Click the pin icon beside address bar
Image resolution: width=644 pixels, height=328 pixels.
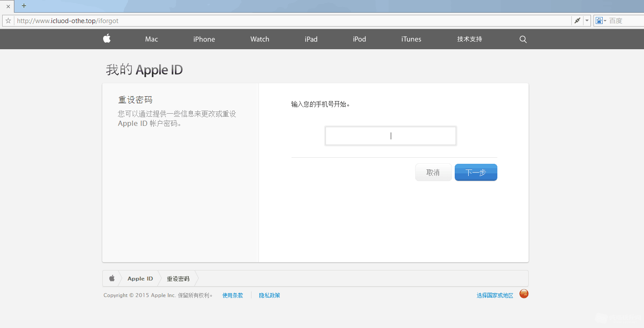point(577,20)
